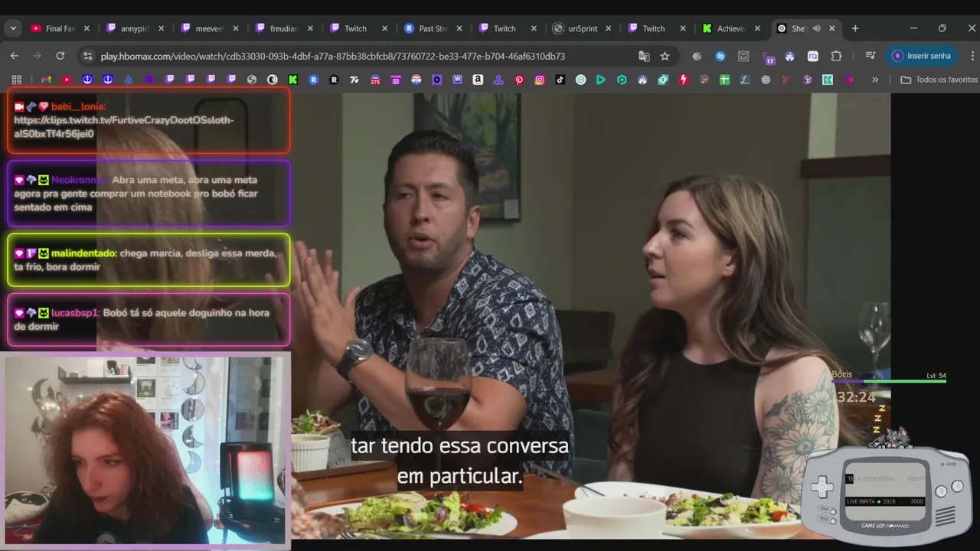The height and width of the screenshot is (551, 980).
Task: Click the clips.twitch.tv link from babi__lonia
Action: coord(124,127)
